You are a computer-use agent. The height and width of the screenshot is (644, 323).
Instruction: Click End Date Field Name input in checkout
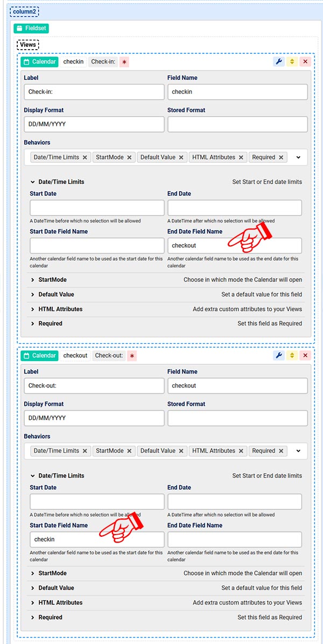click(x=235, y=539)
